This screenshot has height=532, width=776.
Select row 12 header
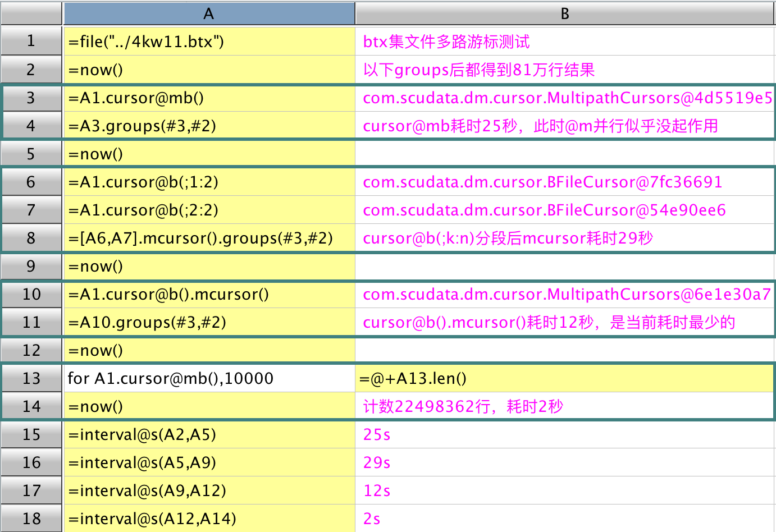tap(31, 350)
